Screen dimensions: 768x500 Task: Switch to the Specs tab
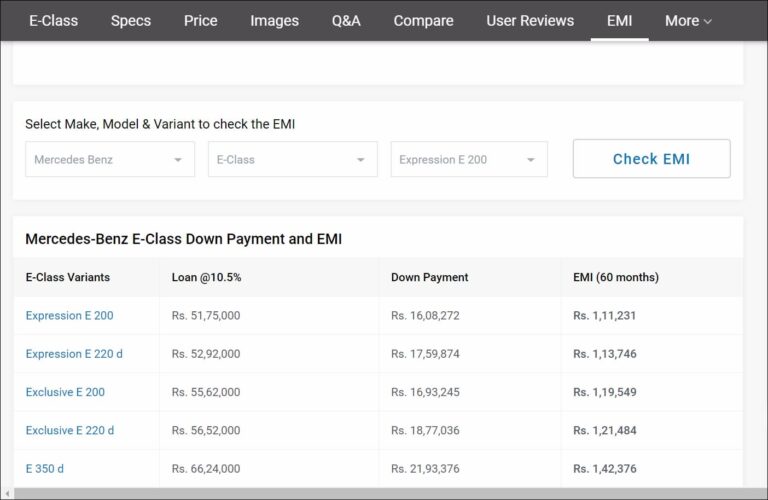click(131, 21)
